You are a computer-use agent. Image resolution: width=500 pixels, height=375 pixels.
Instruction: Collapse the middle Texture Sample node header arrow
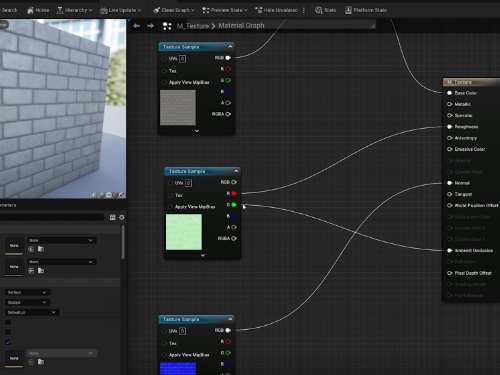point(236,171)
